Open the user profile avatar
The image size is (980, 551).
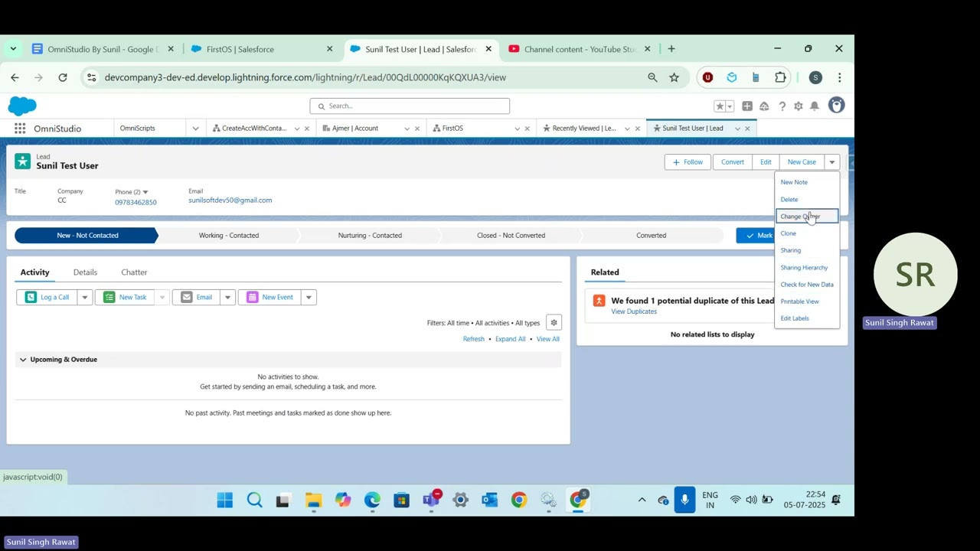tap(836, 106)
